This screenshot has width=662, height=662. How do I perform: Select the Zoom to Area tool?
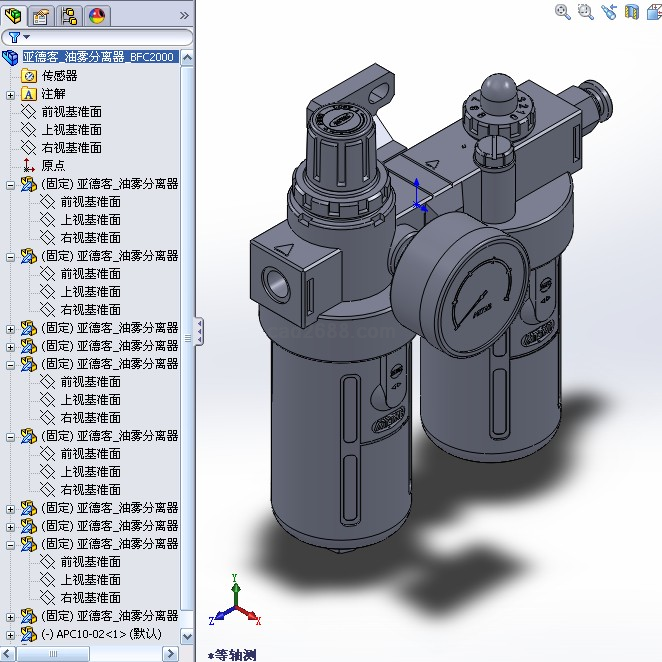[585, 12]
